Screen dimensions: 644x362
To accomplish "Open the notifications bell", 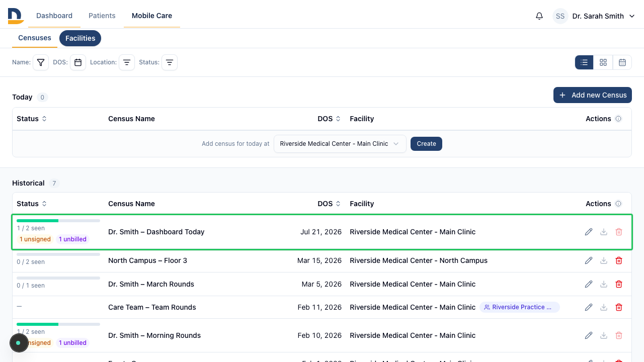I will coord(539,16).
